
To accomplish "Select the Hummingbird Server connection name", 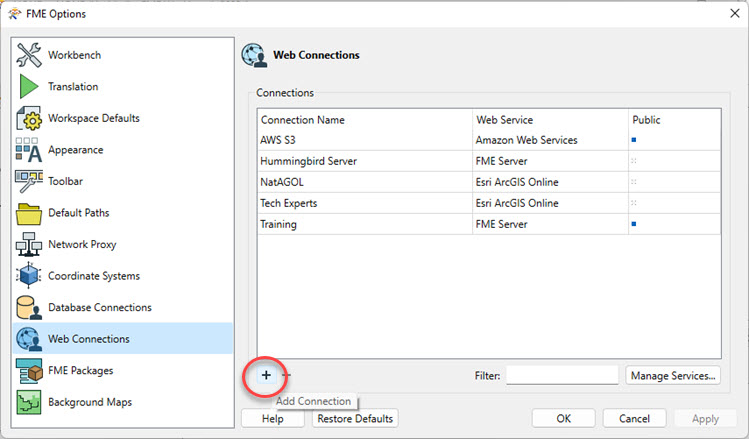I will pos(309,161).
